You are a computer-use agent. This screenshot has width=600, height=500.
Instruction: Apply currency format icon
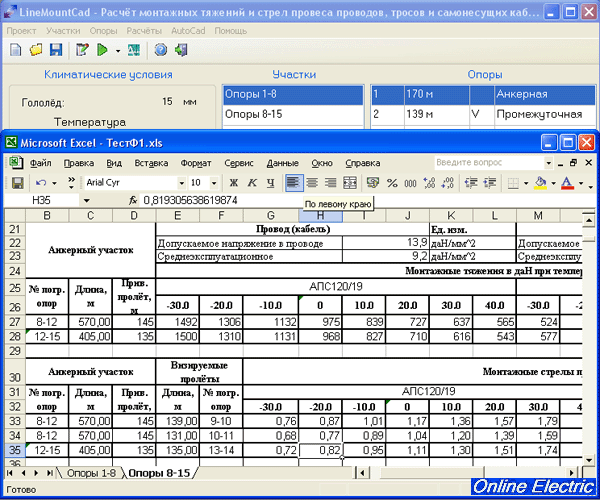(x=373, y=183)
